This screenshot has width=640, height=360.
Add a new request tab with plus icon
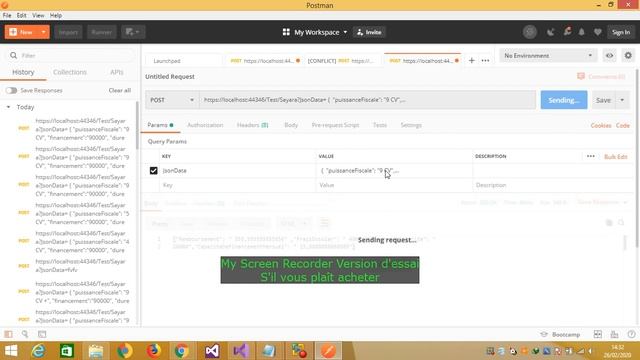[x=471, y=60]
